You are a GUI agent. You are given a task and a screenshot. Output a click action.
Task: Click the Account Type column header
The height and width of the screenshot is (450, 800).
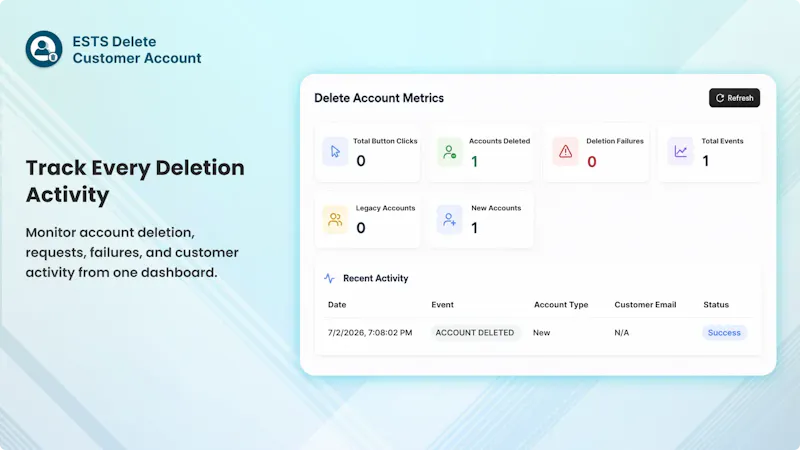pos(561,305)
